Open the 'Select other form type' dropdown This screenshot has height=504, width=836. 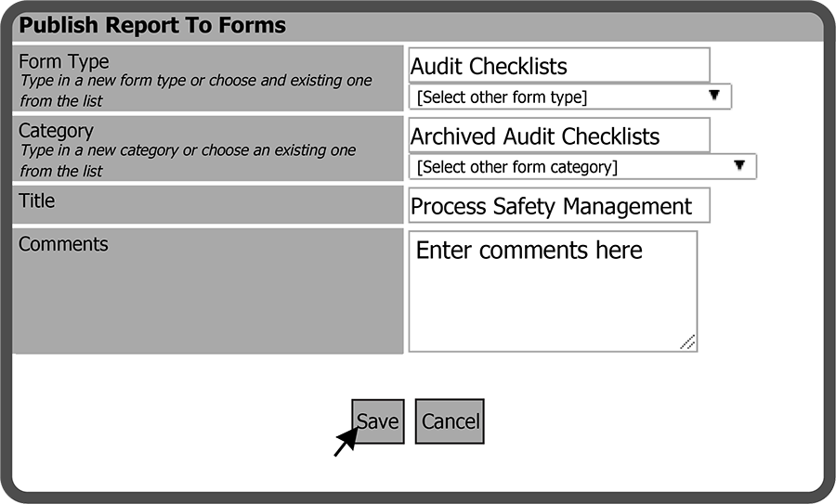(557, 97)
